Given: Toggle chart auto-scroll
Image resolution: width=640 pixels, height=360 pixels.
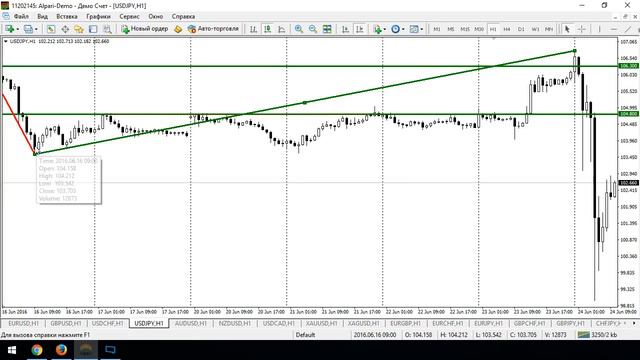Looking at the screenshot, I should point(345,29).
